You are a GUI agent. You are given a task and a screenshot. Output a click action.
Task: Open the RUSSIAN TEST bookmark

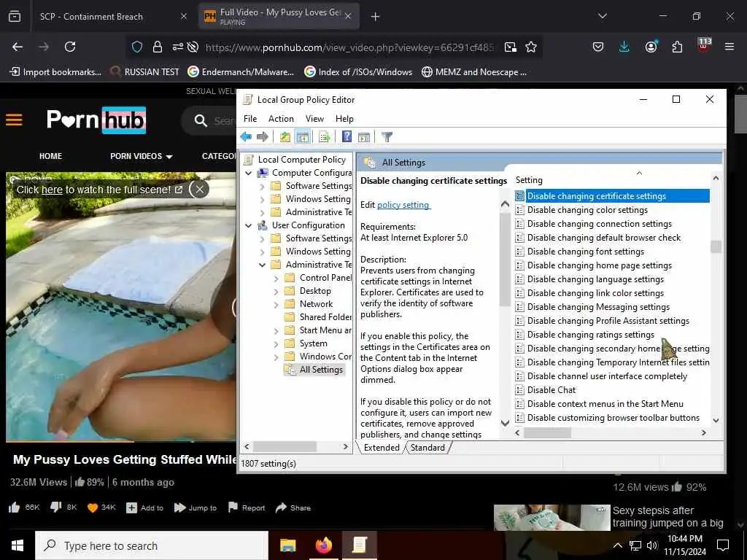[145, 72]
